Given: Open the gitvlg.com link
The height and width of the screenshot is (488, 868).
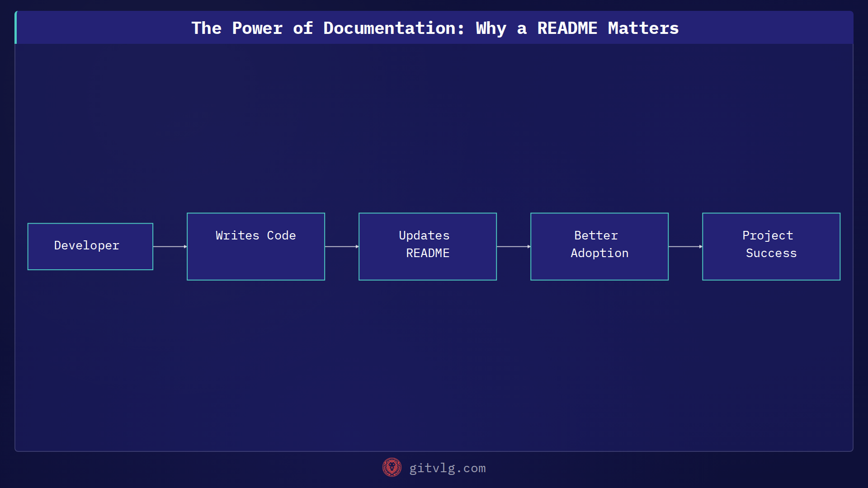Looking at the screenshot, I should (447, 468).
